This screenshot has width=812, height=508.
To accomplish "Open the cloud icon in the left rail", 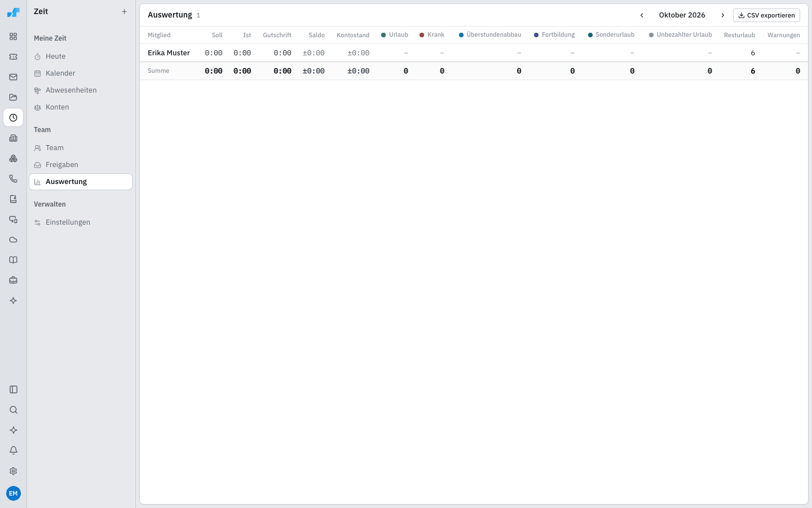I will tap(14, 240).
